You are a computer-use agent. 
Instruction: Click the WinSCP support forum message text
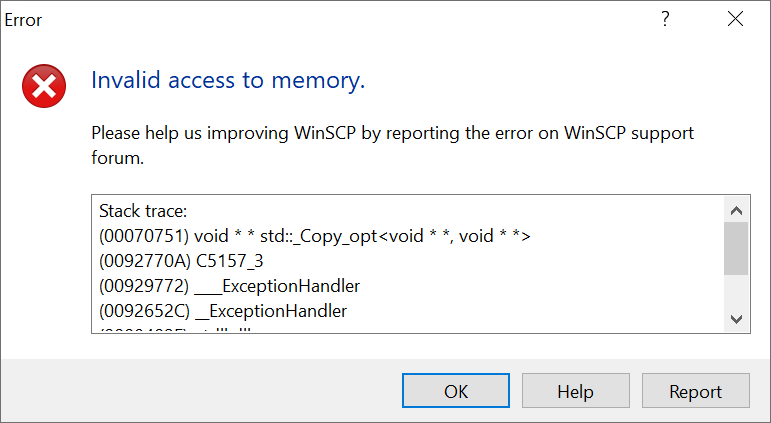pyautogui.click(x=392, y=145)
